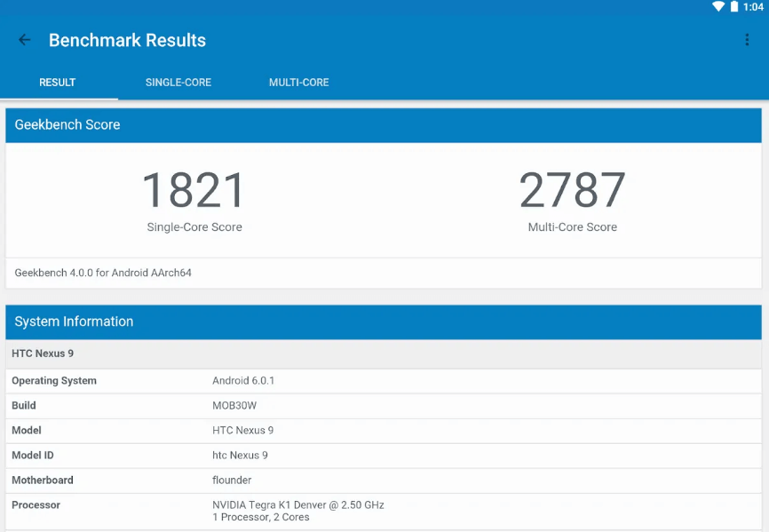Tap the Wi-Fi status icon
Screen dimensions: 769x532
click(718, 6)
